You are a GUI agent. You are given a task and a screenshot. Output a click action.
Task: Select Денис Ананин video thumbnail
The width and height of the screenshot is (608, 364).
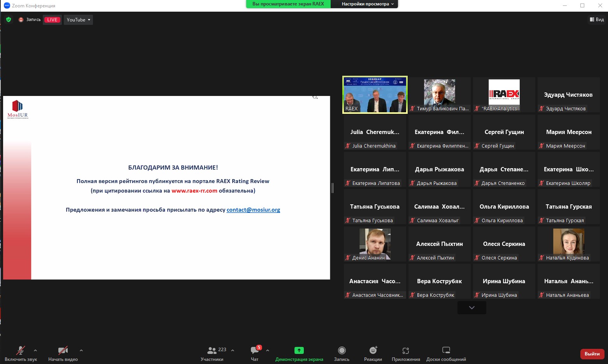(375, 244)
